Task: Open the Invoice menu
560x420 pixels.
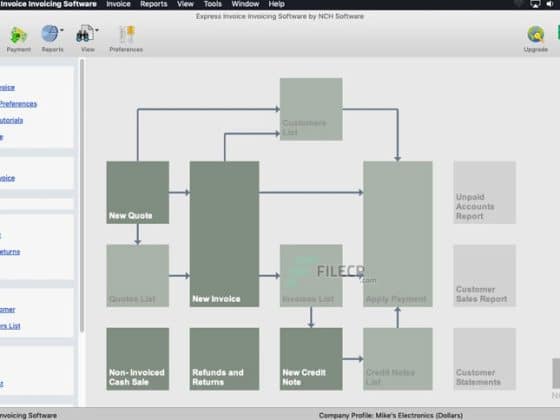Action: pos(118,4)
